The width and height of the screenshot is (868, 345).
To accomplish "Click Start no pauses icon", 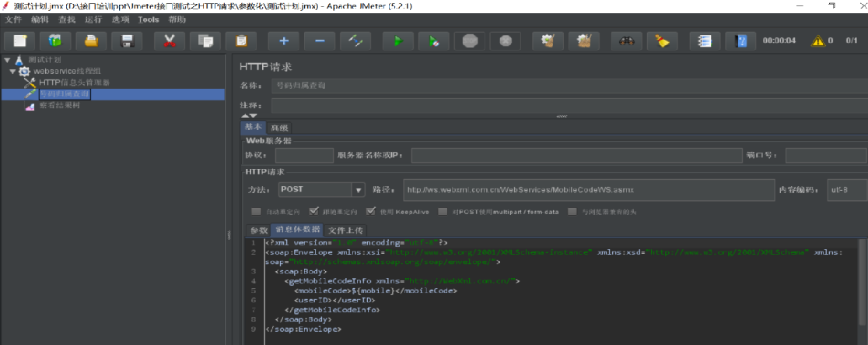I will (x=433, y=41).
